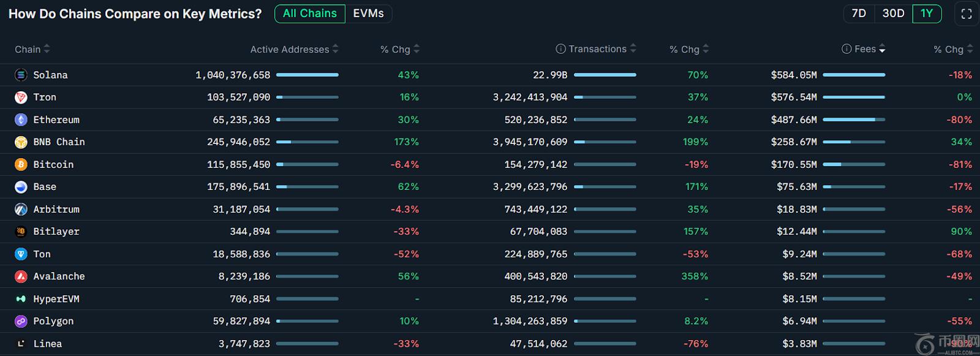Screen dimensions: 980x356
Task: Click Avalanche 358% transactions change
Action: click(695, 276)
